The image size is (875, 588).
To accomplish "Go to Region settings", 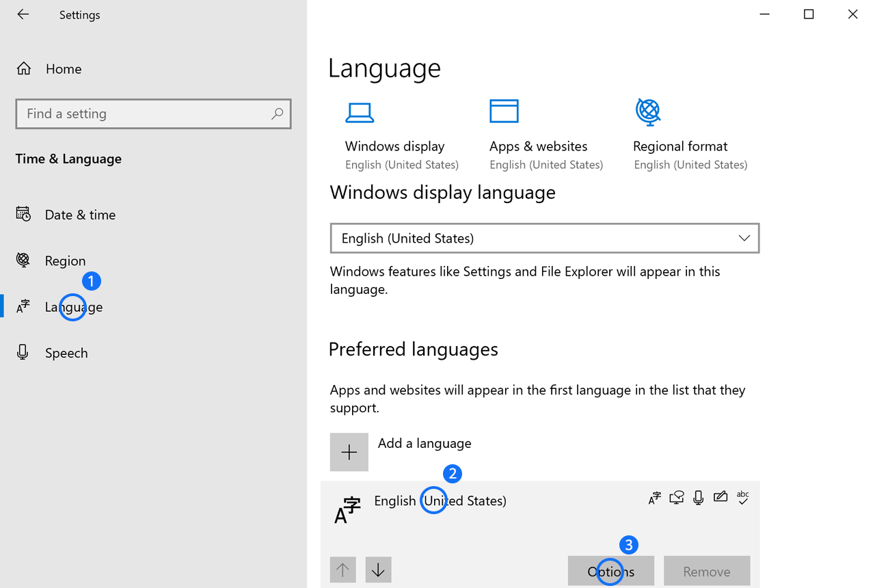I will pos(65,260).
